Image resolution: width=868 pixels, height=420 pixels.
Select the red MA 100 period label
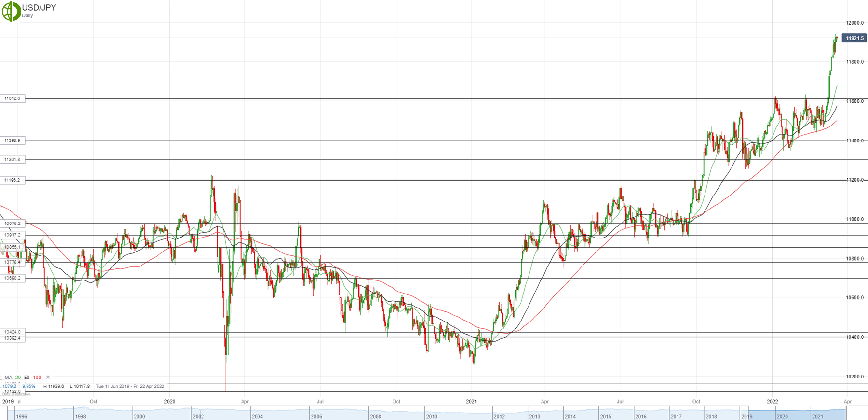(x=37, y=378)
